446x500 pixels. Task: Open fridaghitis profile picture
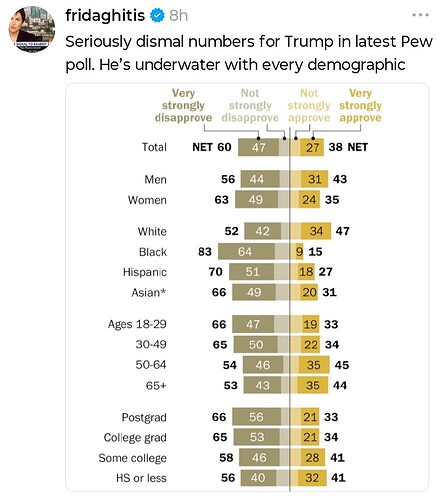(x=32, y=29)
